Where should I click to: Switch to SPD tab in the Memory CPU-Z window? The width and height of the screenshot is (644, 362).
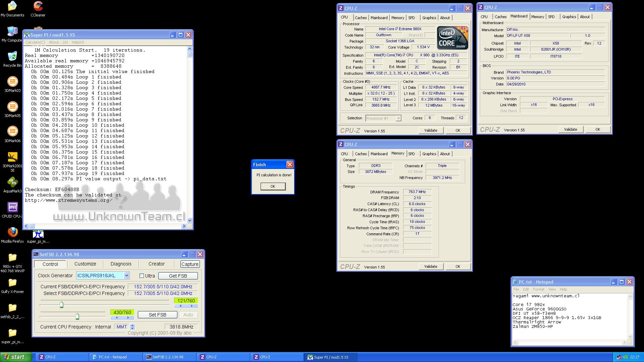pos(412,154)
